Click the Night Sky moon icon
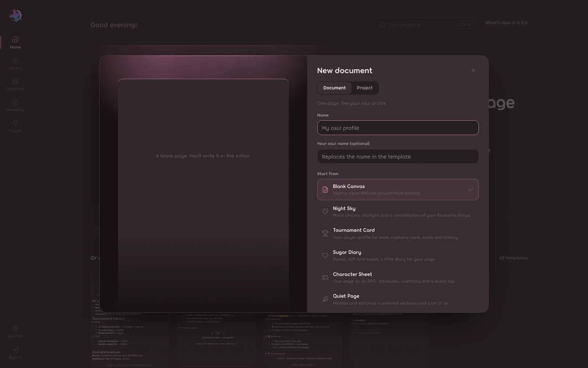Viewport: 588px width, 368px height. click(x=325, y=211)
